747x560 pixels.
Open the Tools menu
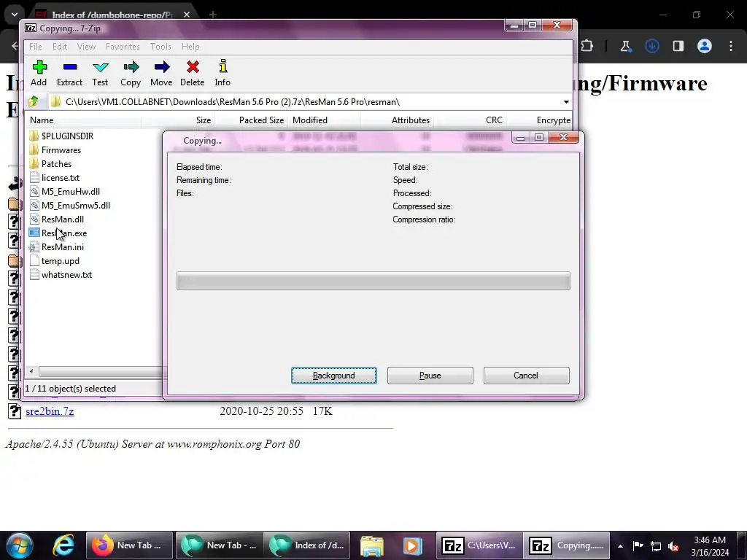(160, 47)
